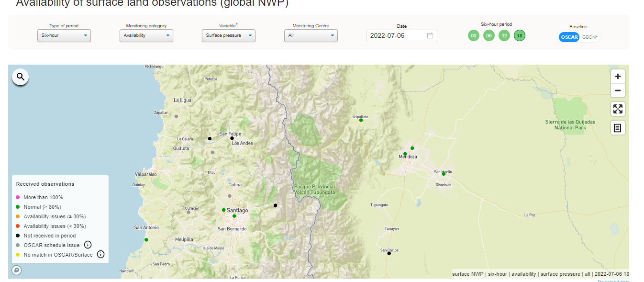Open the Monitoring category dropdown
This screenshot has width=644, height=282.
click(x=146, y=35)
